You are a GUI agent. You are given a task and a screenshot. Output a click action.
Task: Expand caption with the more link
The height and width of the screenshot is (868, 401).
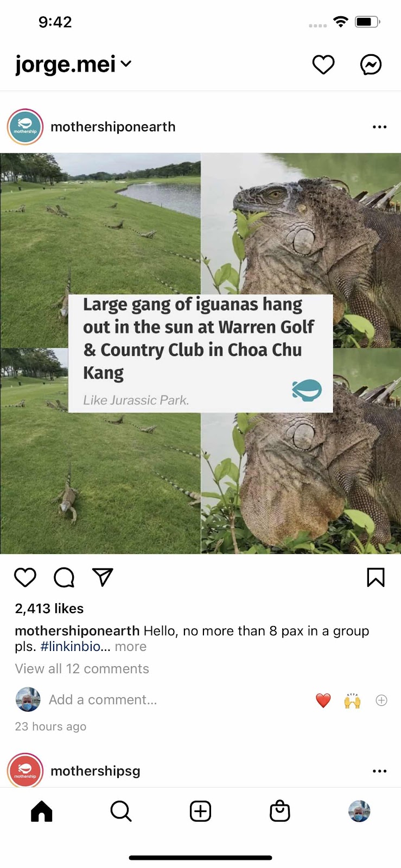[x=131, y=647]
